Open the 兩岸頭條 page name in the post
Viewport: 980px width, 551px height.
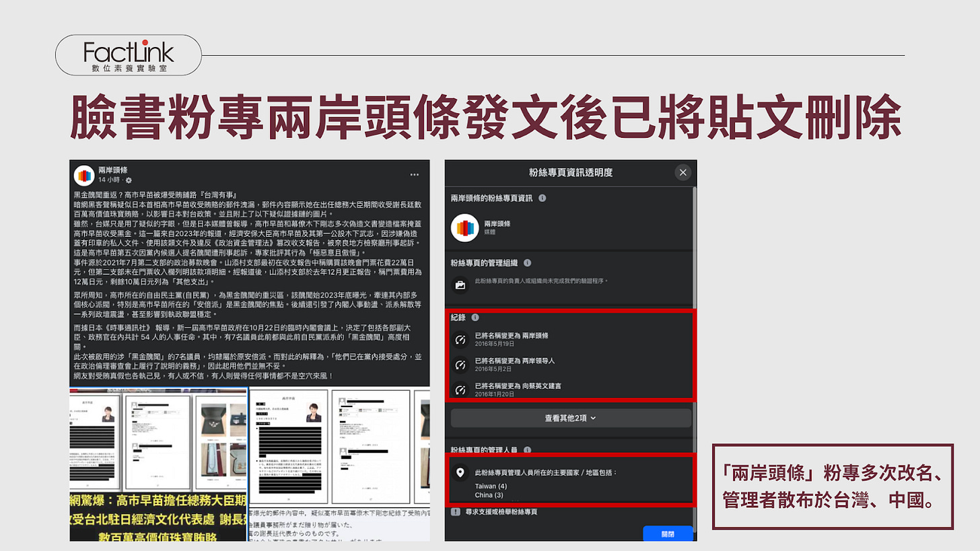112,170
